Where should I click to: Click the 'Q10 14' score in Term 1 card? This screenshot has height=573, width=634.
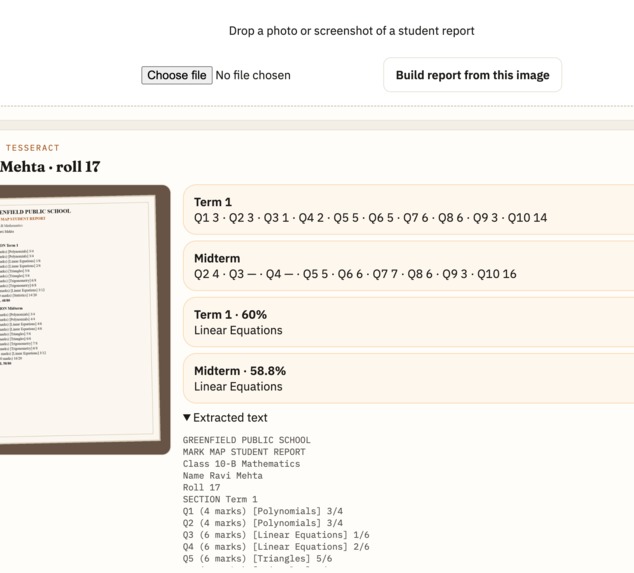click(527, 218)
